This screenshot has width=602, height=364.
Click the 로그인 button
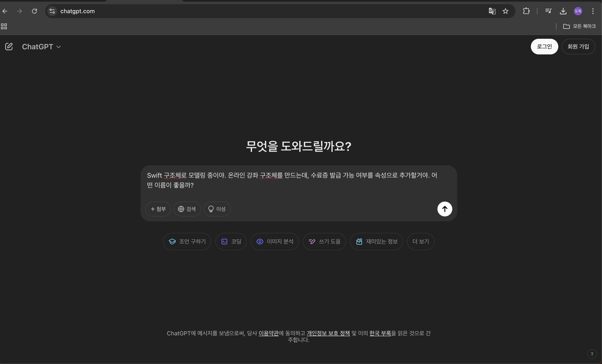tap(544, 47)
